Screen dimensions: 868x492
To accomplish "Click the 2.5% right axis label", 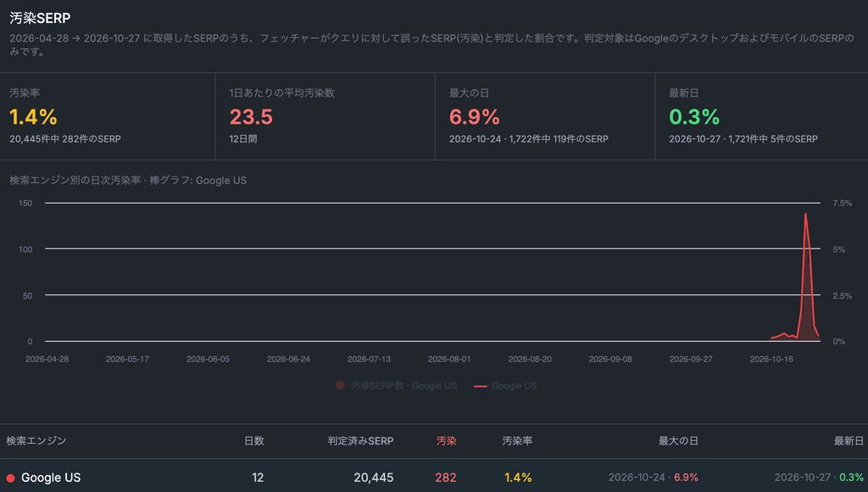I will [x=842, y=296].
